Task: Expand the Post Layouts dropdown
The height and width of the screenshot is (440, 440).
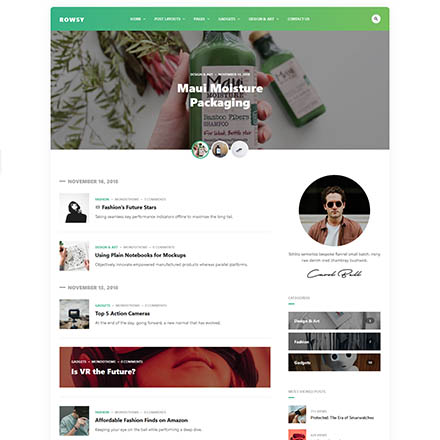Action: (x=169, y=19)
